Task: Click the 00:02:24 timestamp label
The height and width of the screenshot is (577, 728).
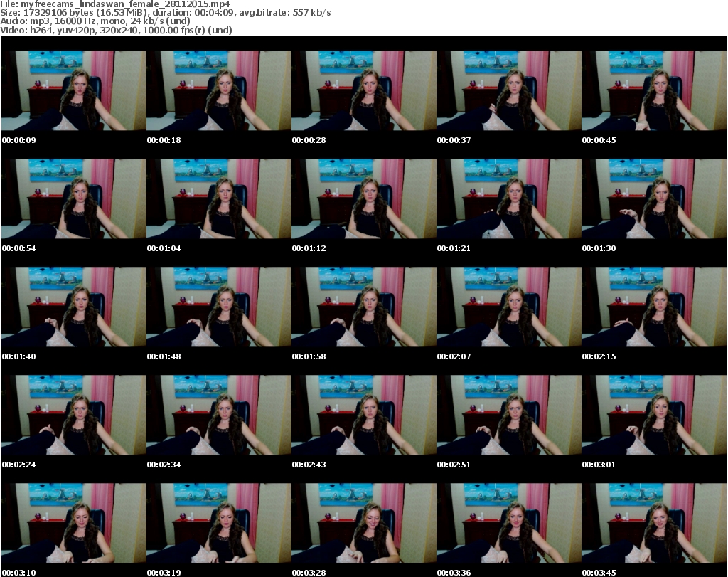Action: 19,465
